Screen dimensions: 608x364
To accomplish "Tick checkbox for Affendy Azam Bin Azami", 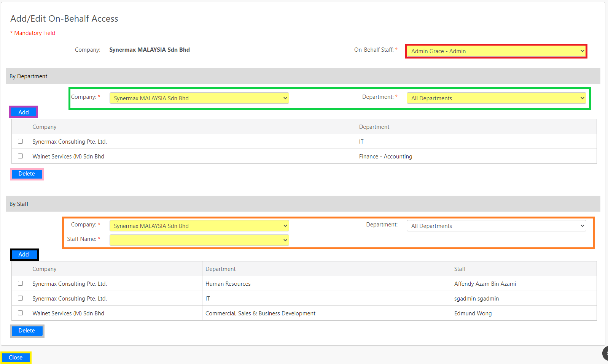I will click(20, 283).
